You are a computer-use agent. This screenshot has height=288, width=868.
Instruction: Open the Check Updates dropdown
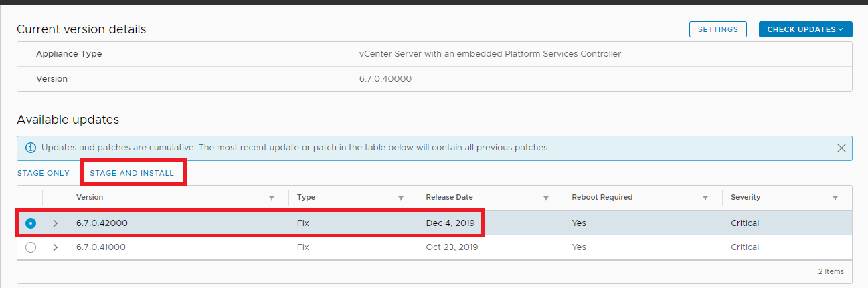[804, 29]
